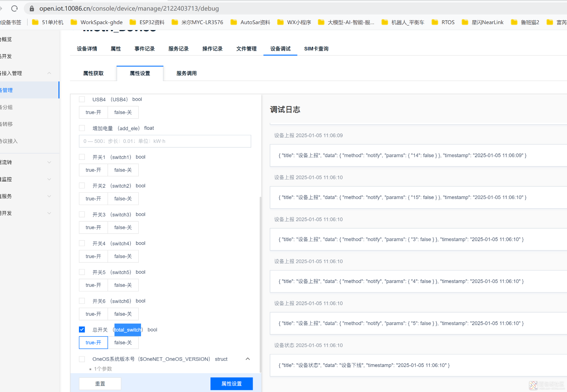The height and width of the screenshot is (392, 567).
Task: Open the 51单片机 bookmark folder
Action: [x=48, y=22]
